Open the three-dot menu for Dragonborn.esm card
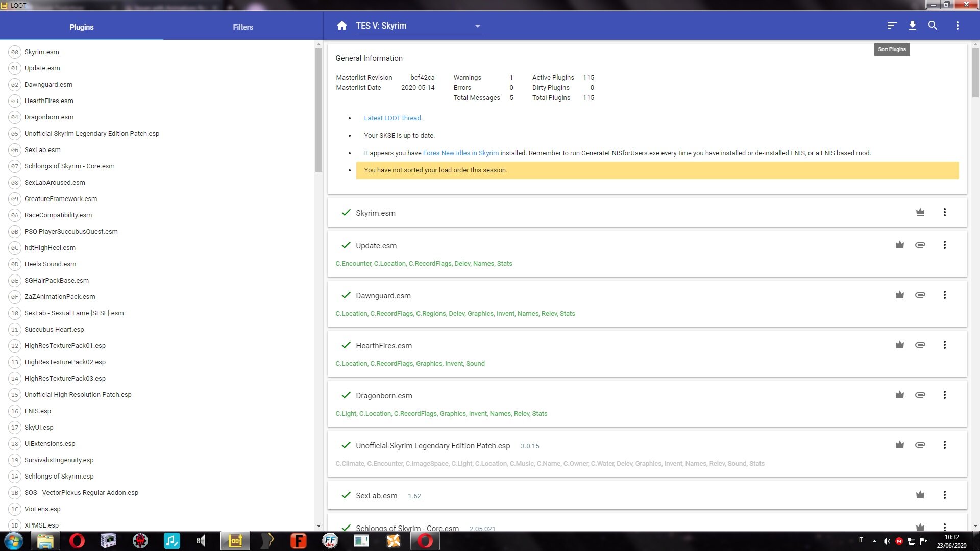 coord(945,395)
